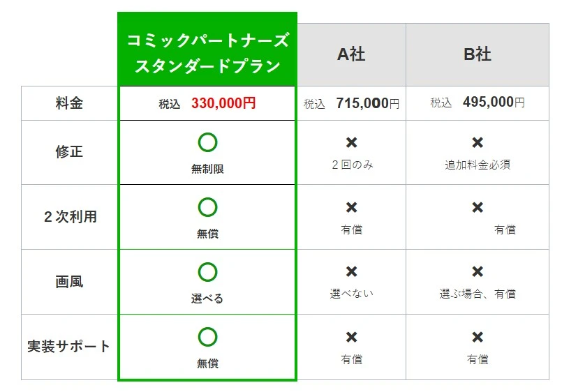Click the X mark above 2回のみ
Viewport: 562px width, 392px height.
(x=352, y=143)
